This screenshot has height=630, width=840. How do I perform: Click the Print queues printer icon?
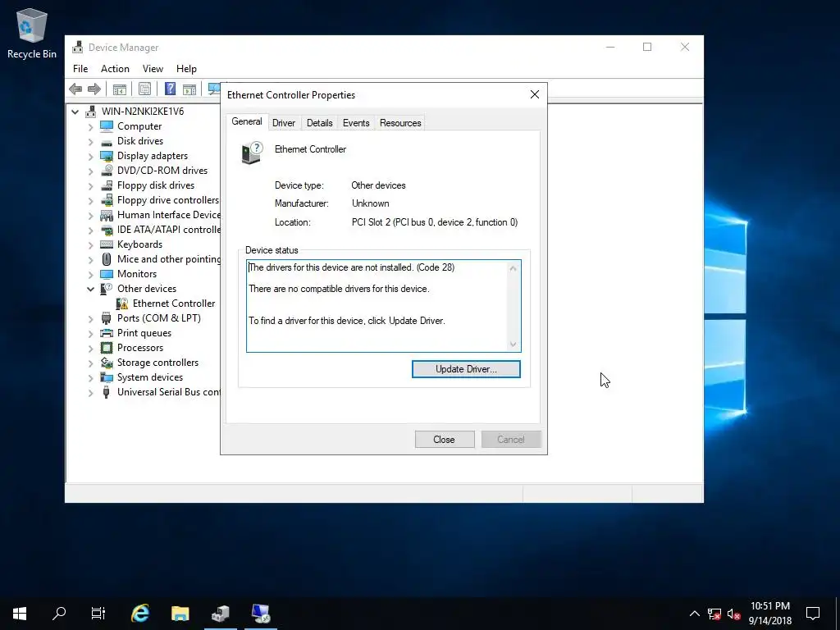pos(107,333)
